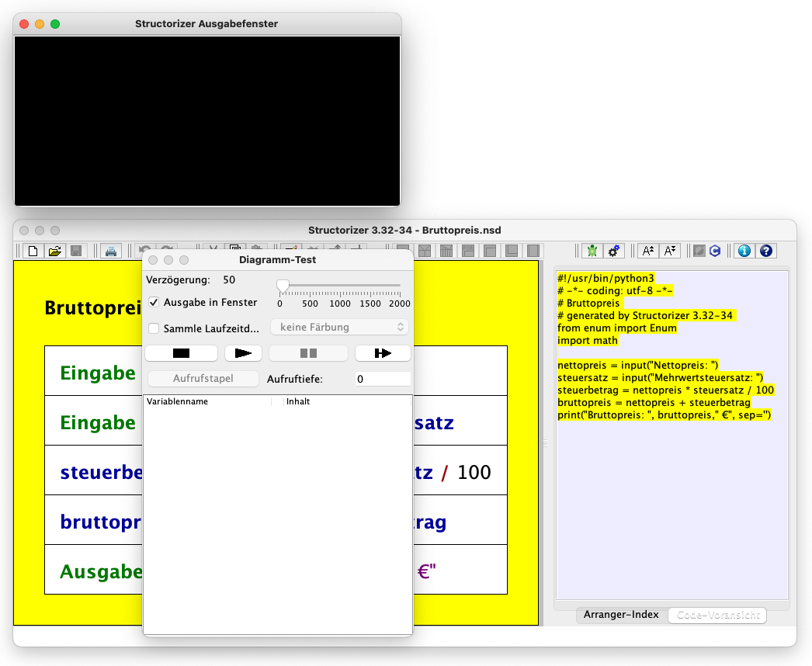Click the Variablenname column header
This screenshot has width=812, height=666.
(x=208, y=401)
